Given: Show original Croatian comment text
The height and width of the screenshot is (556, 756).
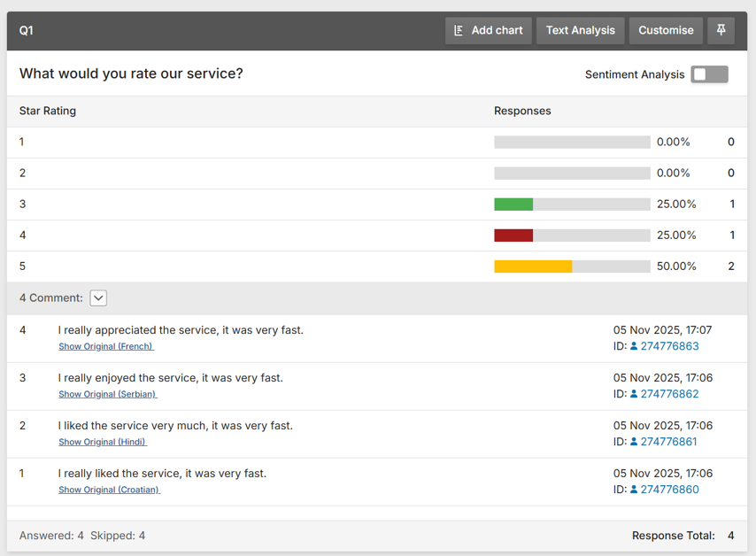Looking at the screenshot, I should 109,490.
